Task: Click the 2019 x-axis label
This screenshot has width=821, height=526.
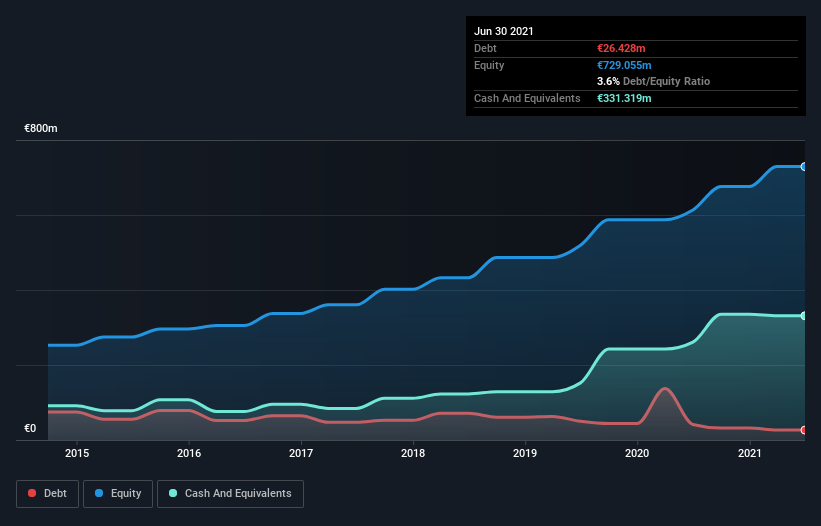Action: coord(525,453)
